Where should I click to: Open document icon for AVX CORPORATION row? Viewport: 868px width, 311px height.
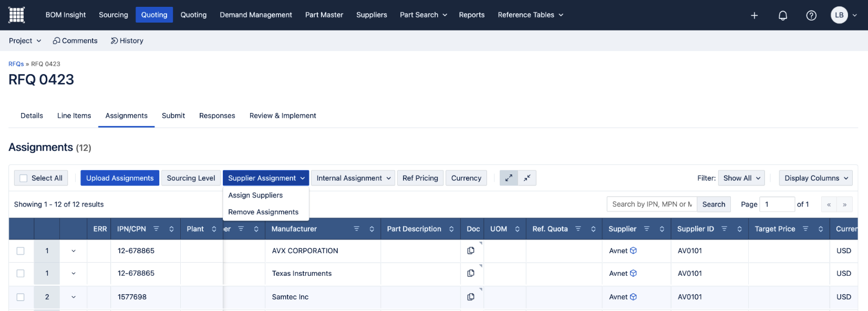pyautogui.click(x=471, y=251)
